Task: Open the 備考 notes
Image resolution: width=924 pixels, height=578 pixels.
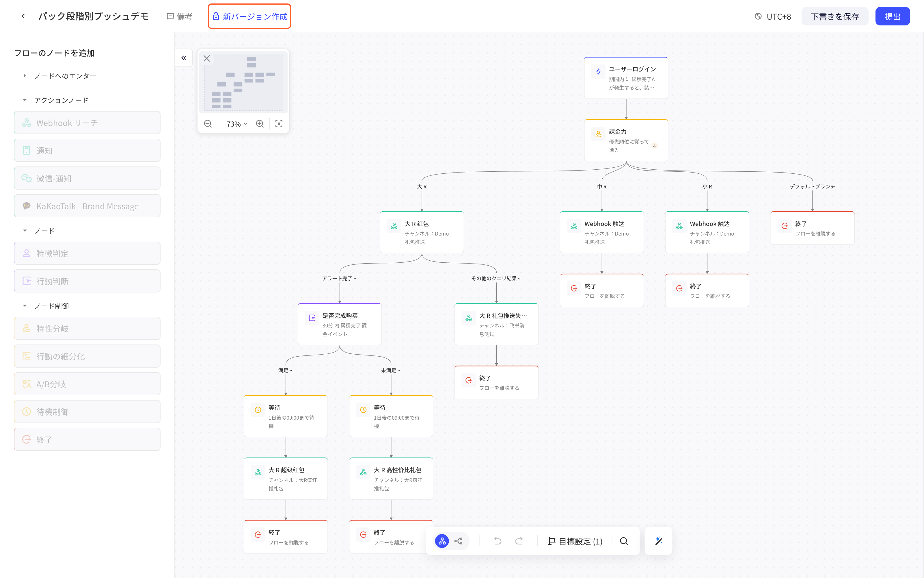Action: point(179,16)
